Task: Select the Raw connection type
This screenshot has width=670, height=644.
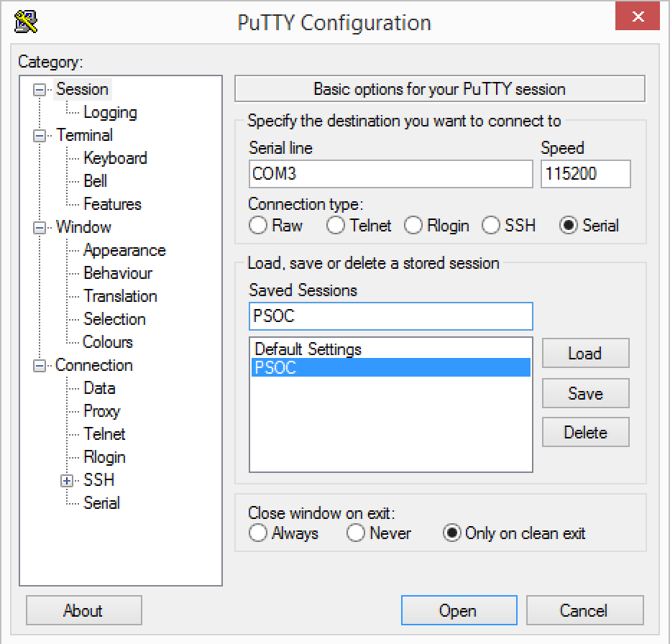Action: tap(258, 226)
